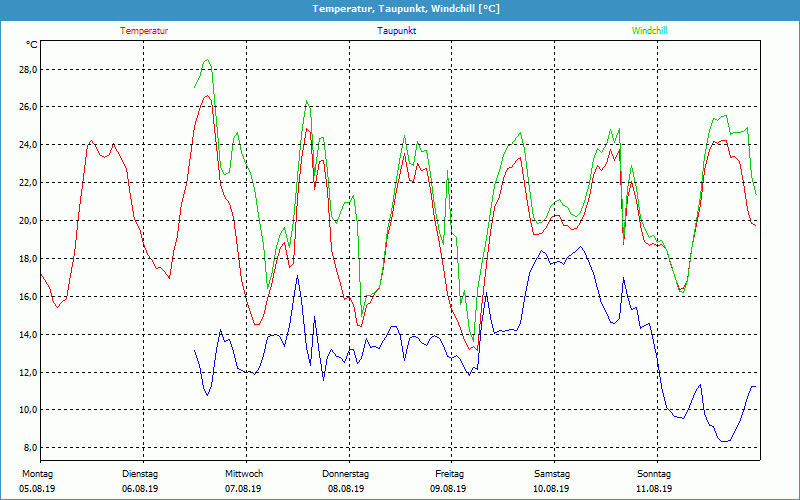Click the Donnerstag day label
Viewport: 800px width, 500px height.
coord(345,474)
